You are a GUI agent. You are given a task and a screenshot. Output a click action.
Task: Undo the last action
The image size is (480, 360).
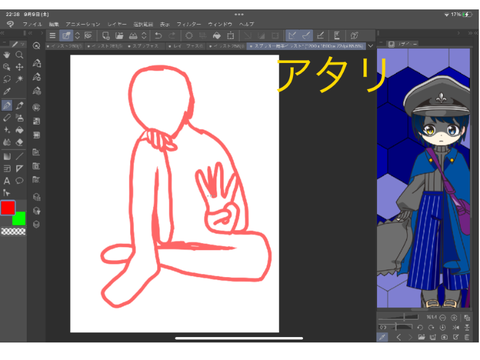158,35
